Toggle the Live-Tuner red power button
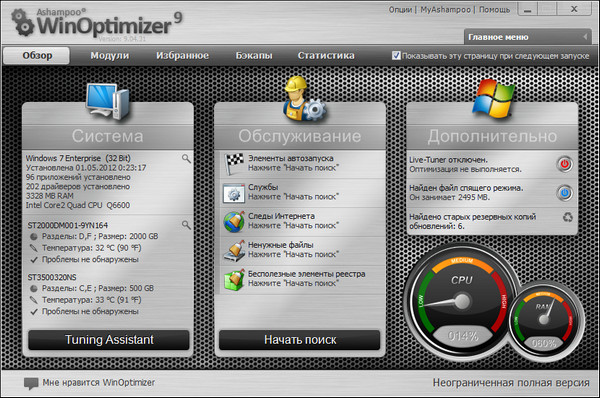The height and width of the screenshot is (398, 600). [x=564, y=164]
